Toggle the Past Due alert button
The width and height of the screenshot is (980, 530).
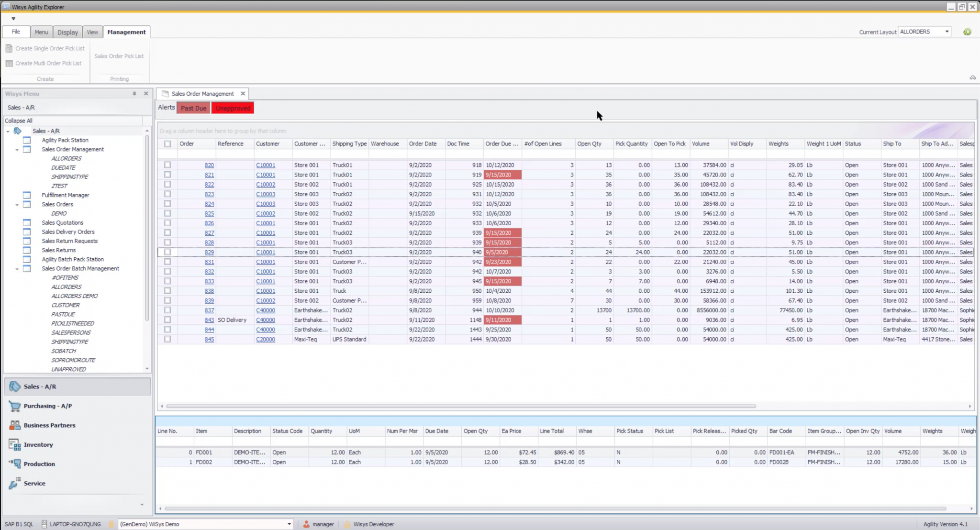(x=194, y=108)
